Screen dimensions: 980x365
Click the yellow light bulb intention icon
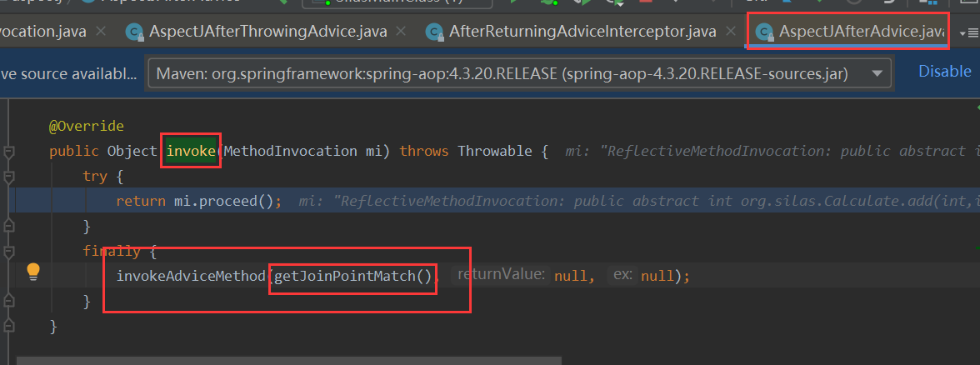[33, 272]
